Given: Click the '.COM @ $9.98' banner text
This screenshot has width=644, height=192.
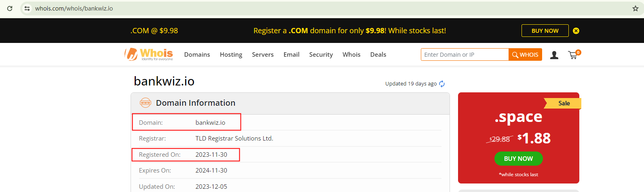Looking at the screenshot, I should point(154,31).
